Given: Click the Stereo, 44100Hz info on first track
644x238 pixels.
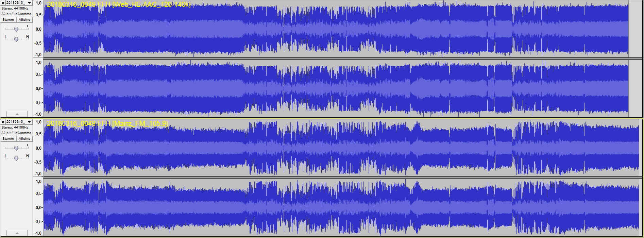Looking at the screenshot, I should click(15, 8).
